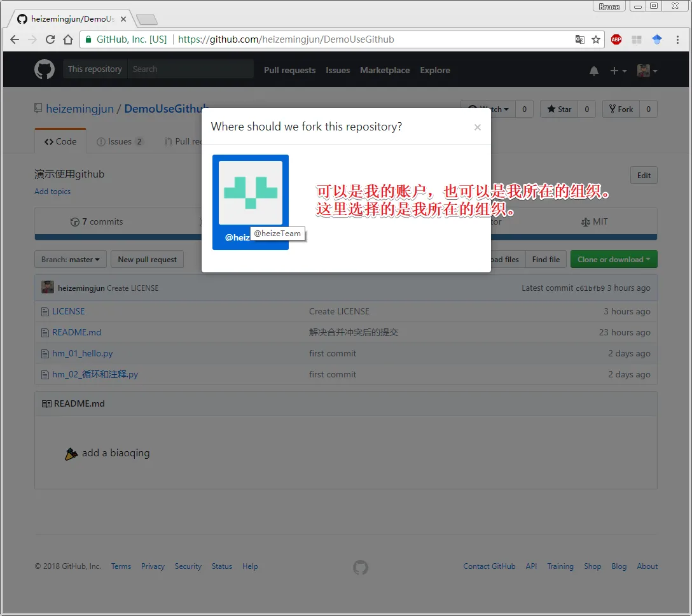Open Issues in top navigation
The image size is (692, 616).
tap(338, 70)
